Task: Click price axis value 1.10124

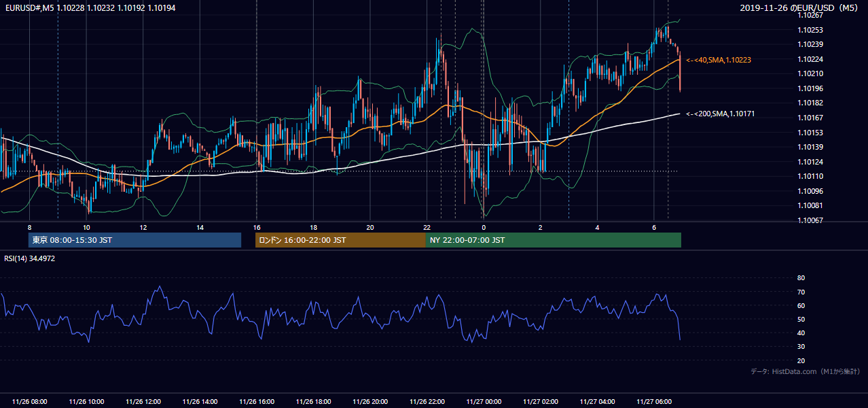Action: [x=810, y=162]
